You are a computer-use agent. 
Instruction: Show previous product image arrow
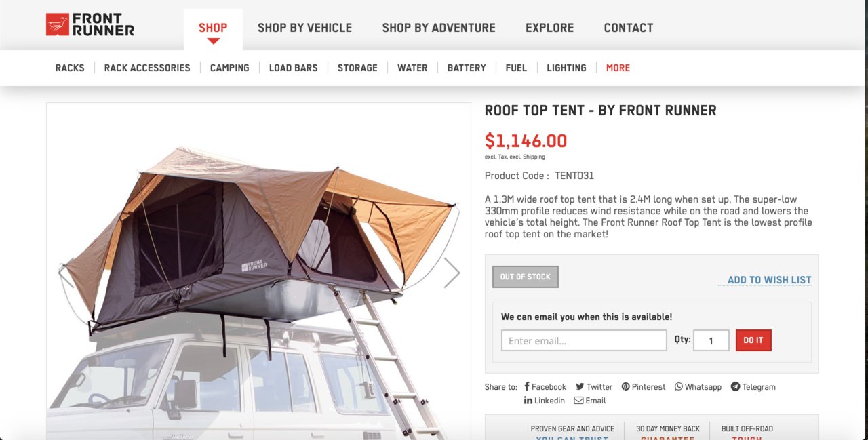pos(66,273)
